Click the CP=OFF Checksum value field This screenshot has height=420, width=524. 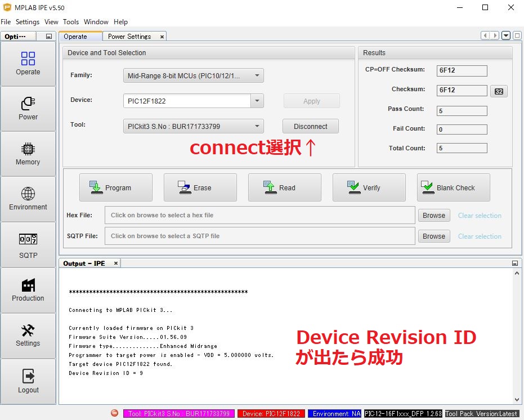pos(462,70)
